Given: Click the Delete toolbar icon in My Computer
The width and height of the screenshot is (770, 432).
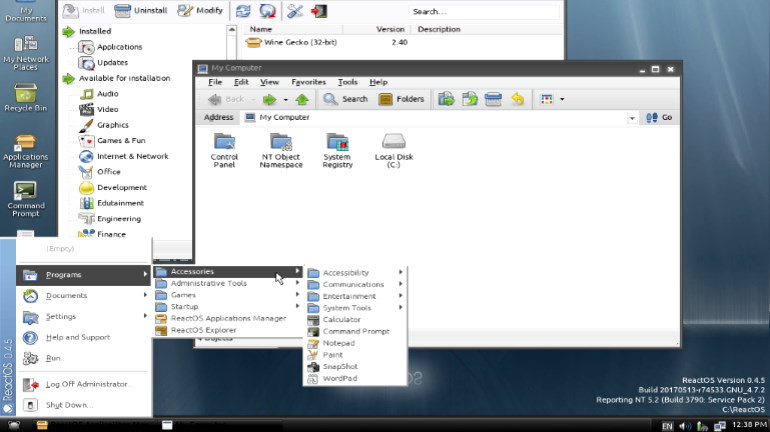Looking at the screenshot, I should pyautogui.click(x=493, y=99).
